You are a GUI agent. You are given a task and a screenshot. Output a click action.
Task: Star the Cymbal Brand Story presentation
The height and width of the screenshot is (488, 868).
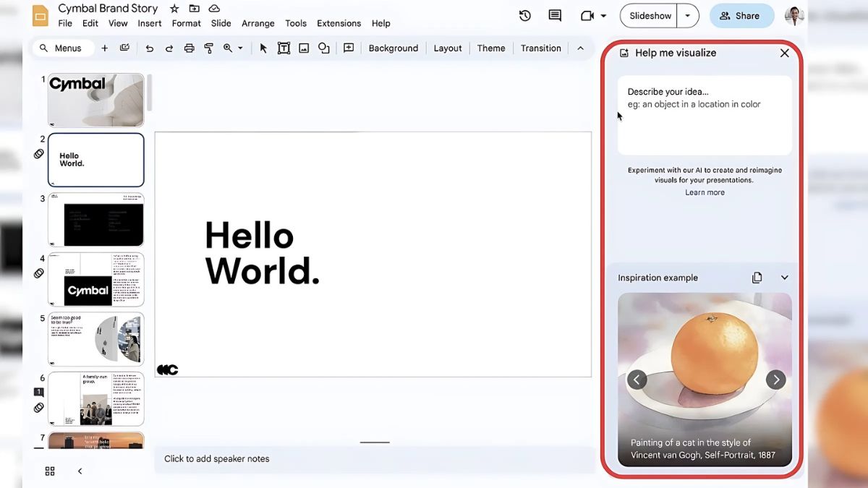tap(174, 9)
